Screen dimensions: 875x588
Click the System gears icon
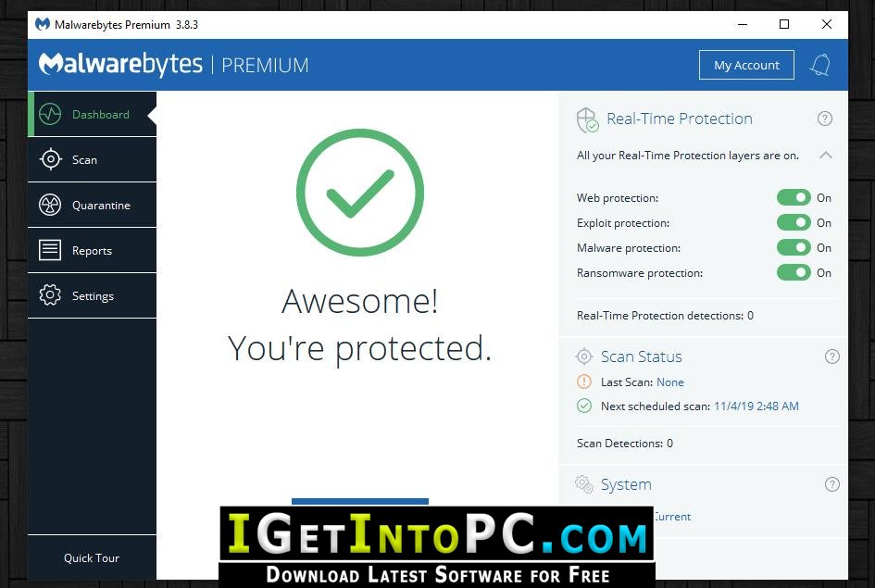(x=584, y=484)
